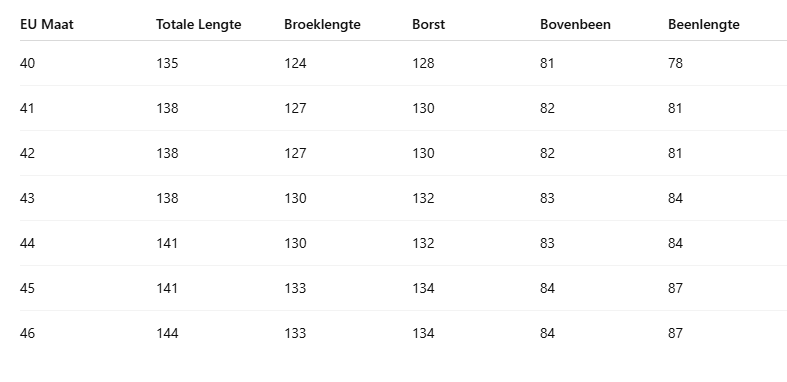The height and width of the screenshot is (382, 787).
Task: Click the EU Maat column header
Action: click(x=47, y=24)
